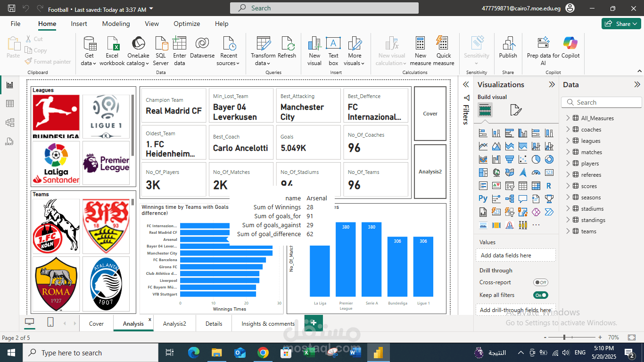This screenshot has height=362, width=644.
Task: Go to the Details page tab
Action: (214, 323)
